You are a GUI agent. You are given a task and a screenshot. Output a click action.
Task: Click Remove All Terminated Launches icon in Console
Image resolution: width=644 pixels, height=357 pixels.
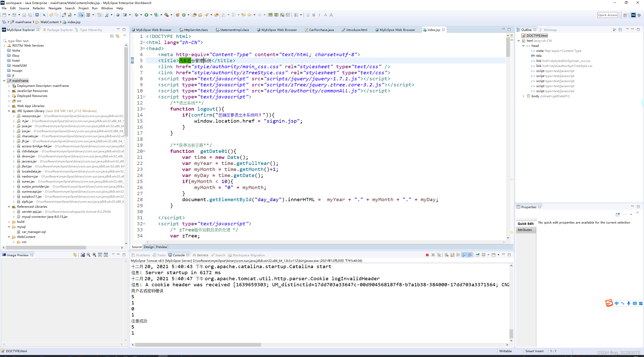click(x=439, y=255)
